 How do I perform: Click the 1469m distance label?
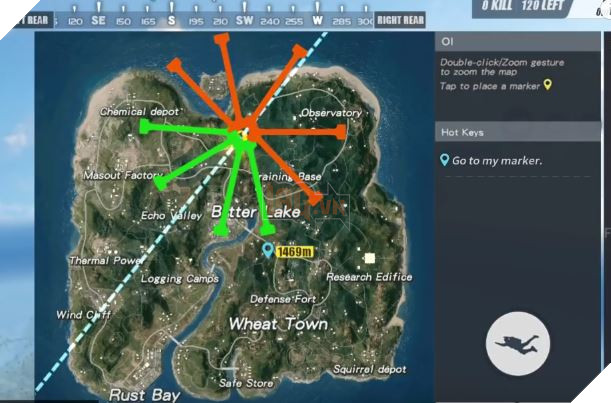(295, 252)
